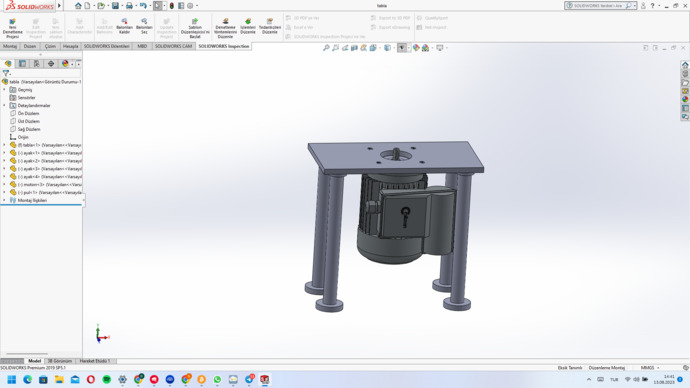Switch to DisplayManager color ball tab
Screen dimensions: 690x388
65,64
